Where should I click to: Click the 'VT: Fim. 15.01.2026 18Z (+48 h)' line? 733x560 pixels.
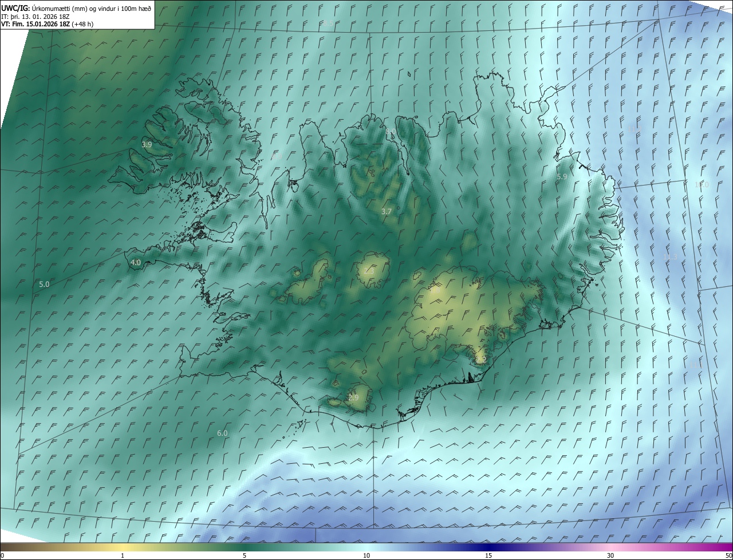pyautogui.click(x=47, y=24)
